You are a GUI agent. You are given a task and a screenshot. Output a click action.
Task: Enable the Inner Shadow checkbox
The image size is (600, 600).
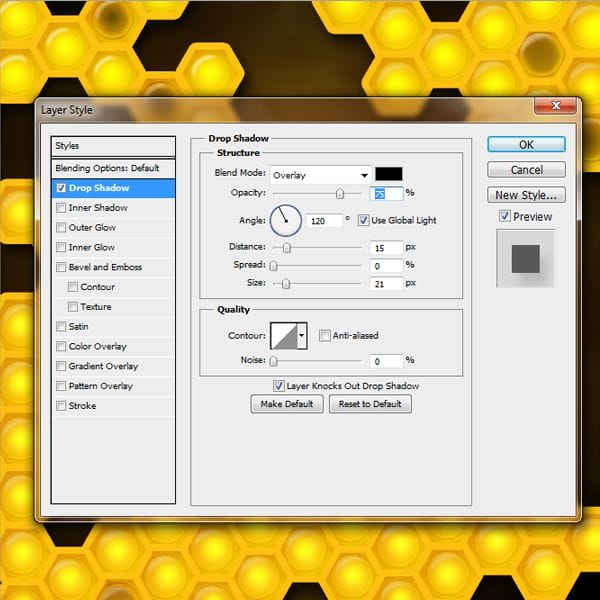click(x=62, y=208)
